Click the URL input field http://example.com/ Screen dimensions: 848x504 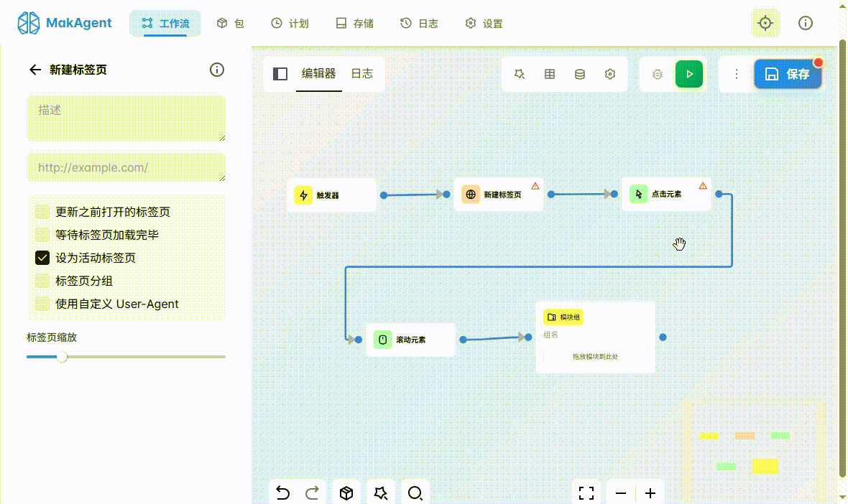(126, 167)
